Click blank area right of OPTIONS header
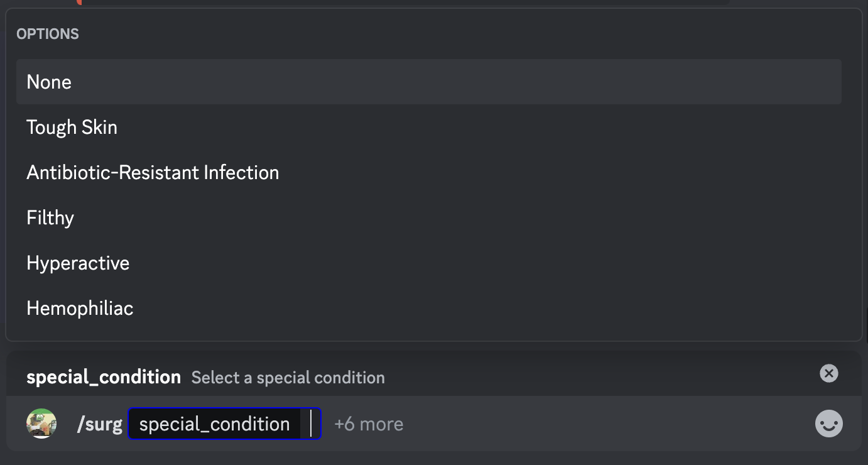The image size is (868, 465). (440, 34)
